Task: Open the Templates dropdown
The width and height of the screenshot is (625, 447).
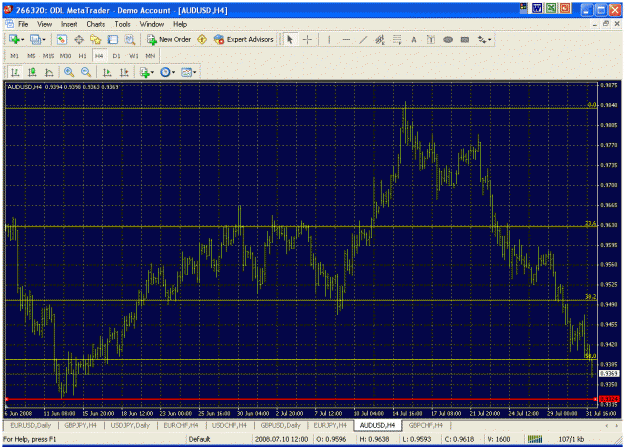Action: pos(189,72)
